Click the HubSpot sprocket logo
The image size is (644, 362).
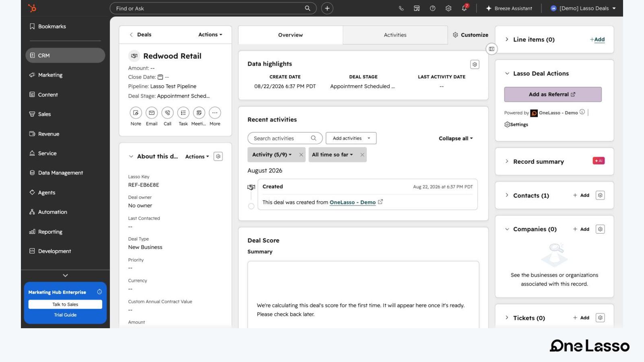32,8
